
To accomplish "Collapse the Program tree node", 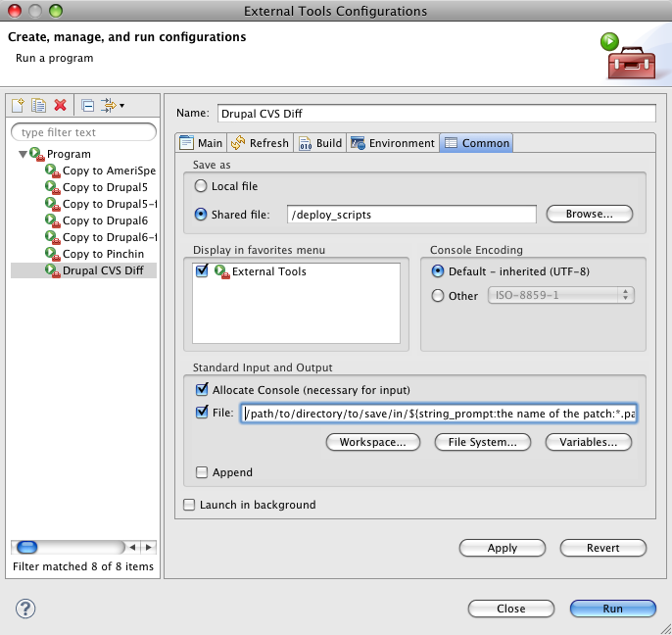I will 23,154.
